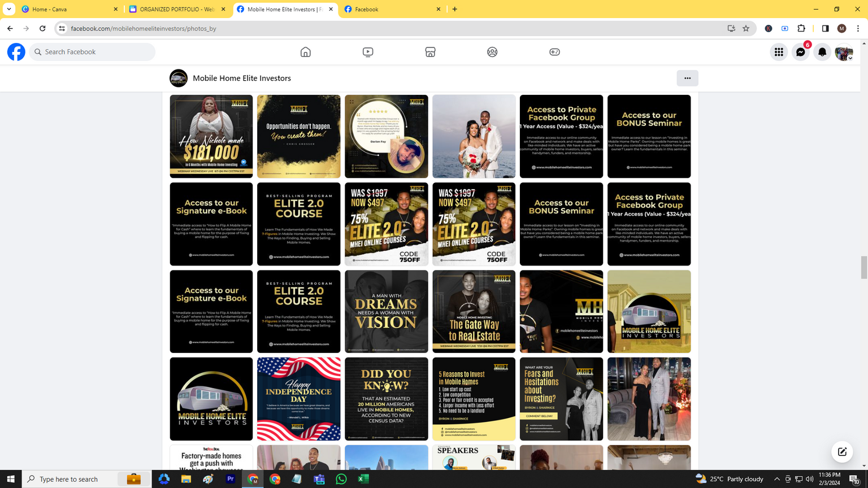Open the wedding couple photo

[x=474, y=136]
